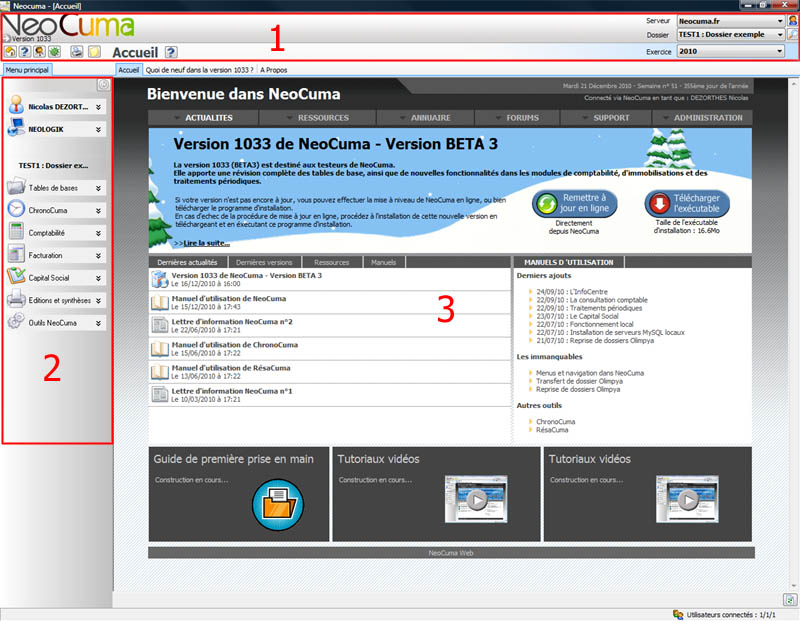Click the Capital Social checkmark icon
Image resolution: width=800 pixels, height=621 pixels.
pos(16,276)
